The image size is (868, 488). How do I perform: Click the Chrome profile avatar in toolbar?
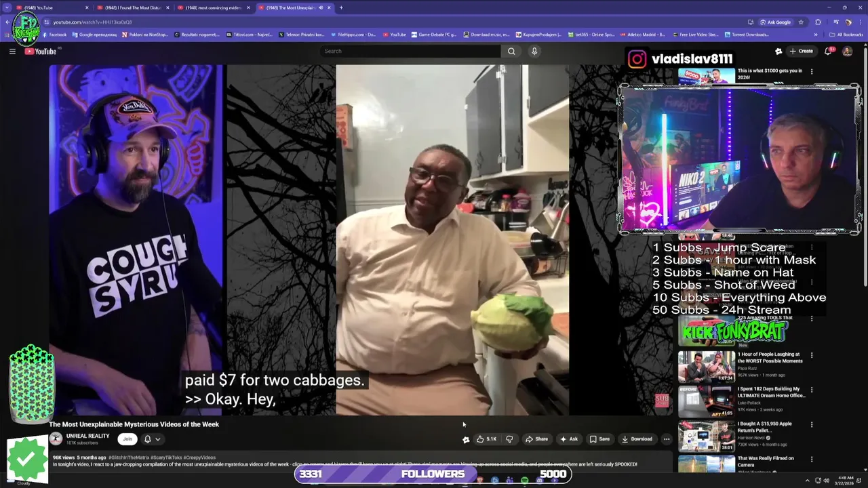848,22
